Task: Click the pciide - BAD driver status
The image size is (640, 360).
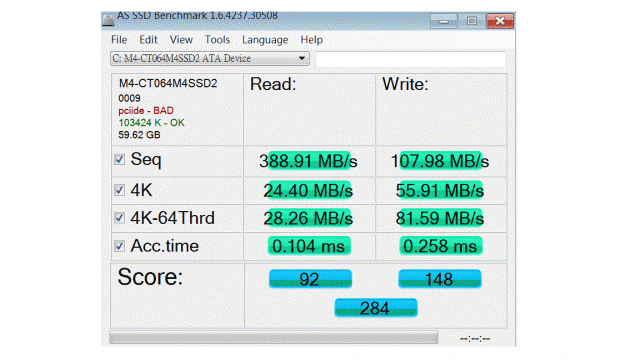Action: point(146,111)
